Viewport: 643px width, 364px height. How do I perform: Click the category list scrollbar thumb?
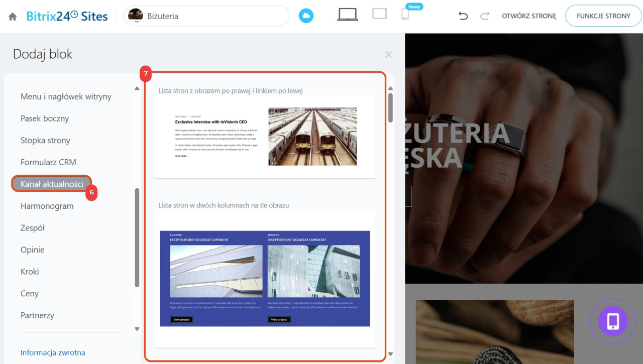(x=137, y=237)
